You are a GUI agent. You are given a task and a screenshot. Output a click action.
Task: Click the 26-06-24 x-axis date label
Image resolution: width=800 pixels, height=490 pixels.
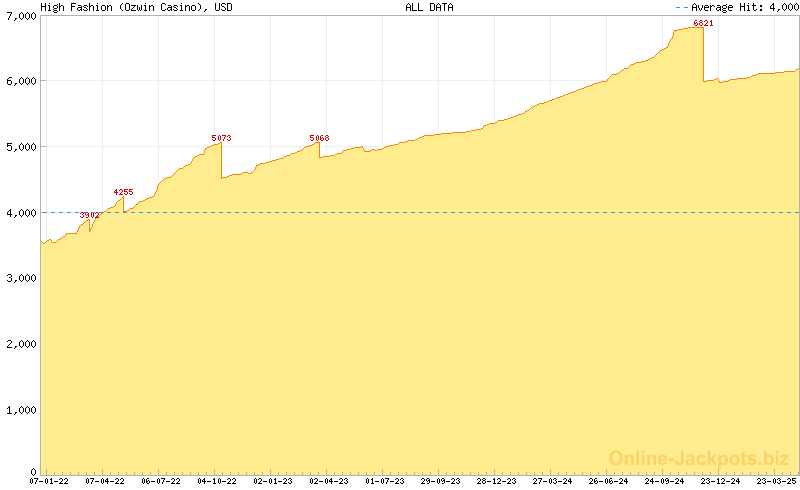pyautogui.click(x=608, y=481)
